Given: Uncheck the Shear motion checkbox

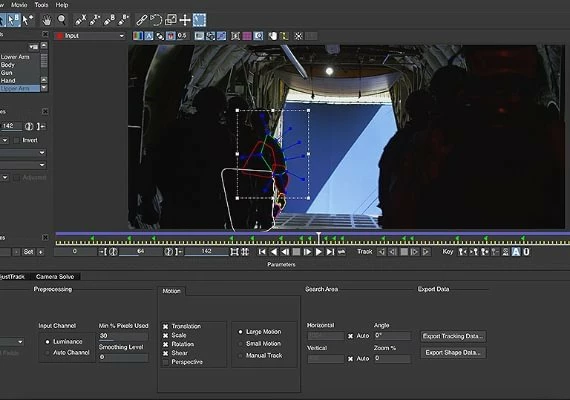Looking at the screenshot, I should pyautogui.click(x=166, y=353).
